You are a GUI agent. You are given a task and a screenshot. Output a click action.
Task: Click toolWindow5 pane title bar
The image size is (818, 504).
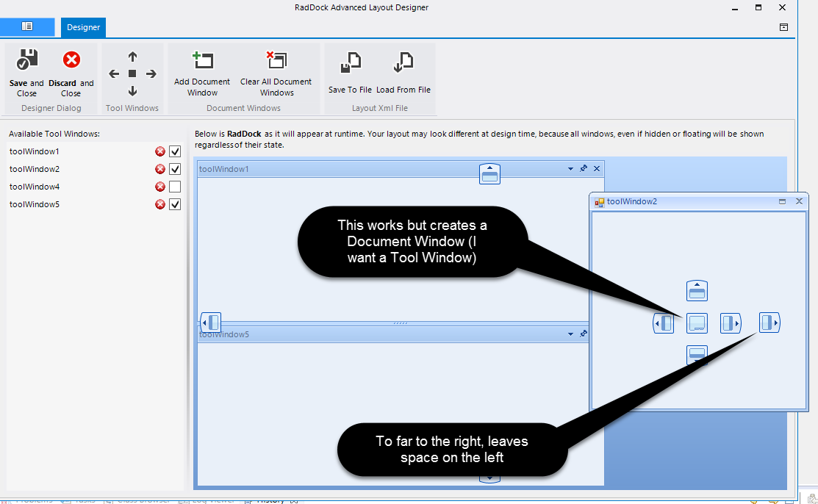coord(394,334)
